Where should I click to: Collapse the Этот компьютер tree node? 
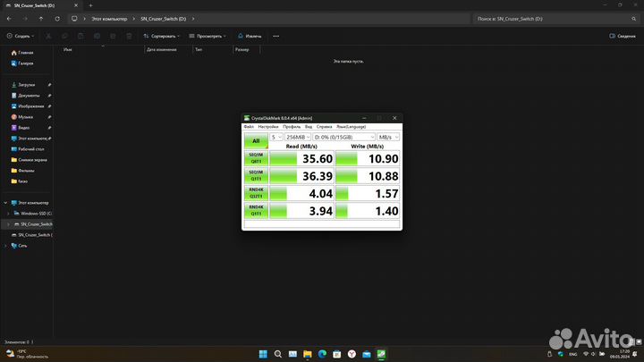(4, 204)
